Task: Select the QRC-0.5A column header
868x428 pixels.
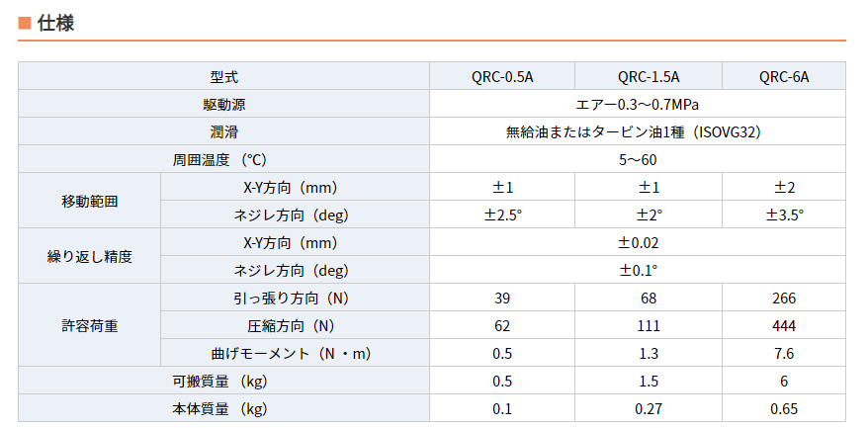Action: [x=502, y=76]
